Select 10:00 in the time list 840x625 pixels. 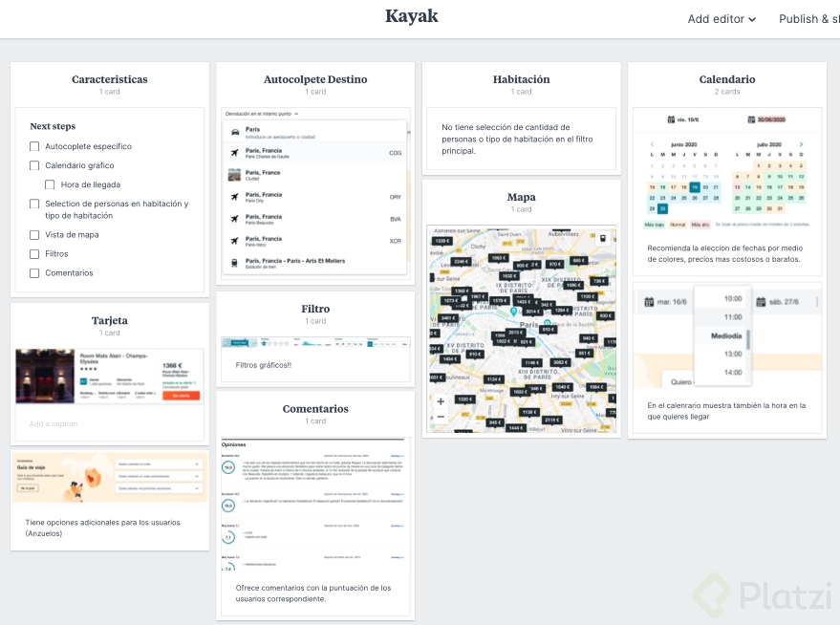733,299
